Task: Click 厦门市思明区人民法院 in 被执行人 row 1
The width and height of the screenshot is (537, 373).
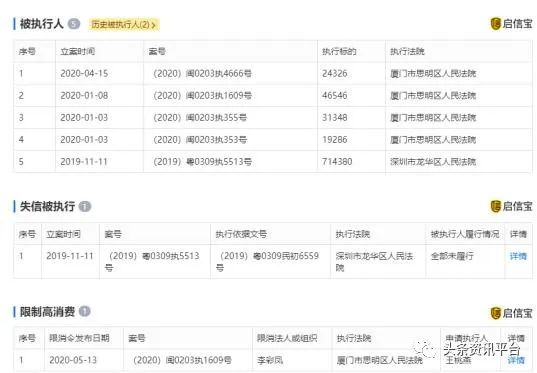Action: [433, 73]
